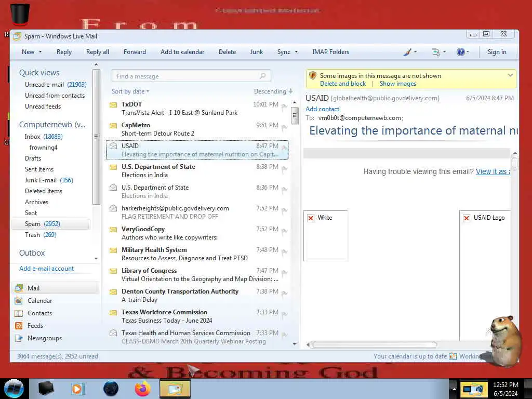Click the broken White image placeholder
The width and height of the screenshot is (532, 399).
(326, 236)
